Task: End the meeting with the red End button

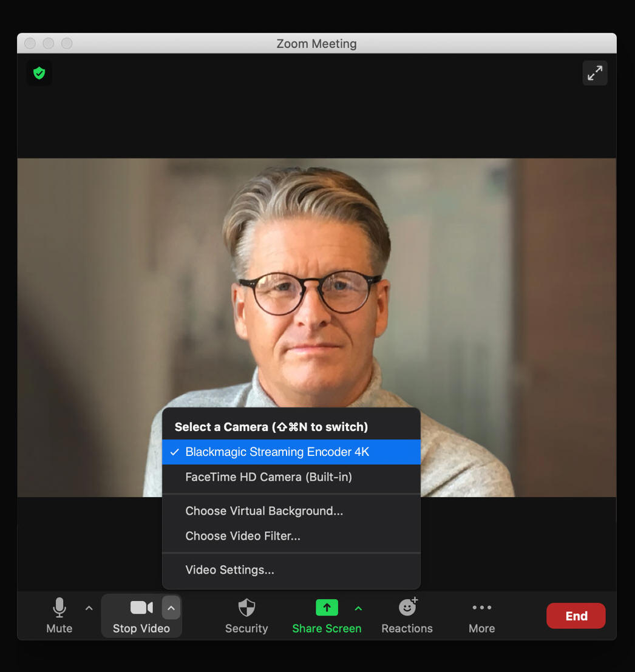Action: 576,616
